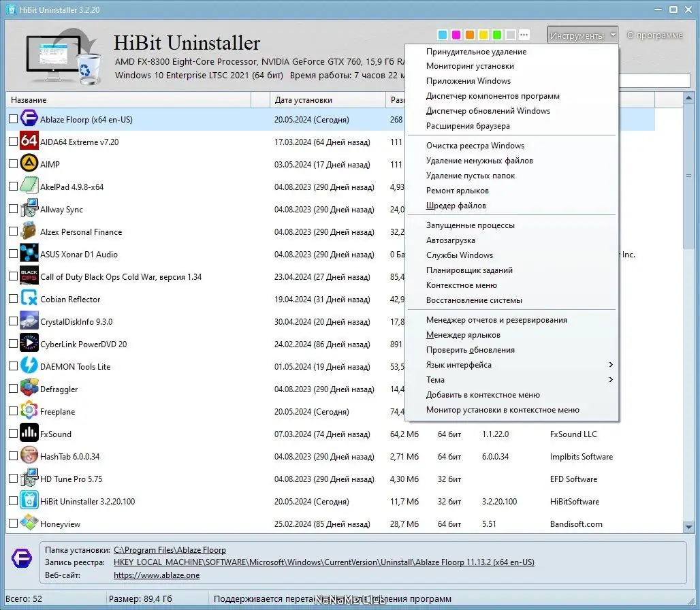The image size is (700, 610).
Task: Open the C:\Program Files\Ablaze Floorp folder link
Action: 170,550
